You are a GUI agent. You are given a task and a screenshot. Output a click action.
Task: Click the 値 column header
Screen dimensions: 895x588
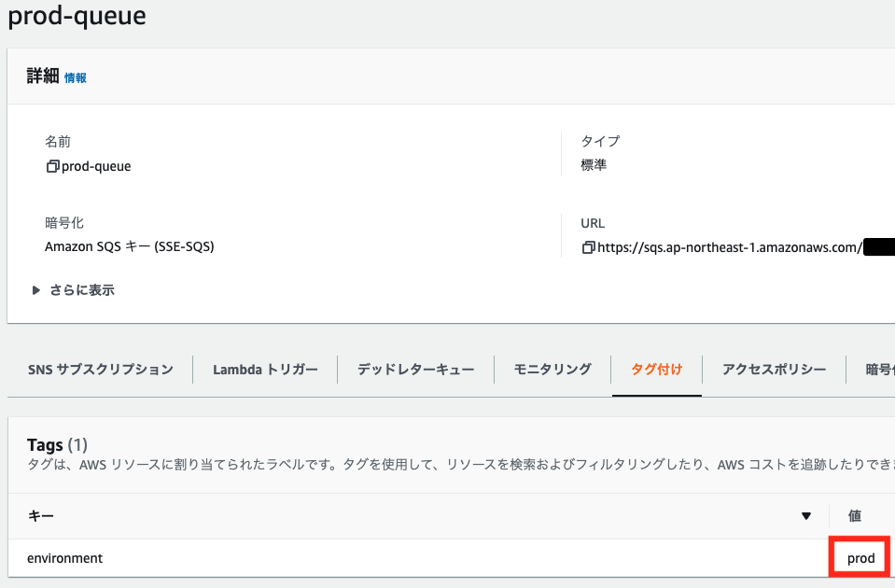856,515
